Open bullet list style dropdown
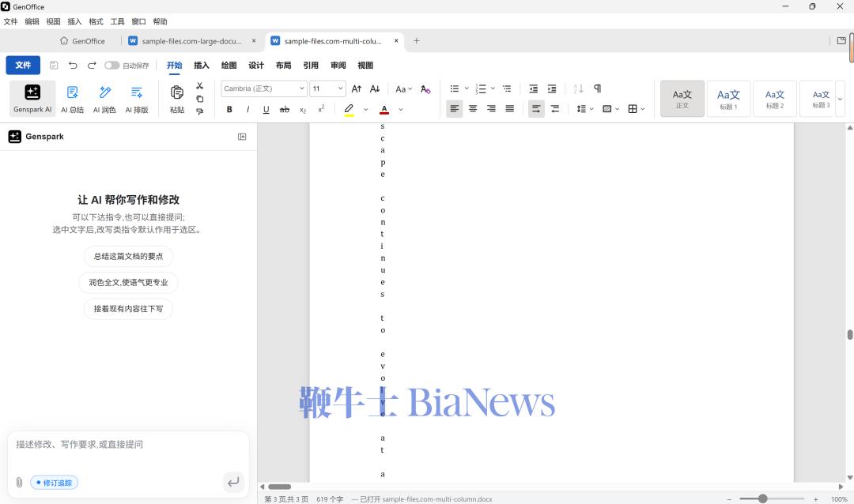Viewport: 854px width, 504px height. [x=467, y=88]
